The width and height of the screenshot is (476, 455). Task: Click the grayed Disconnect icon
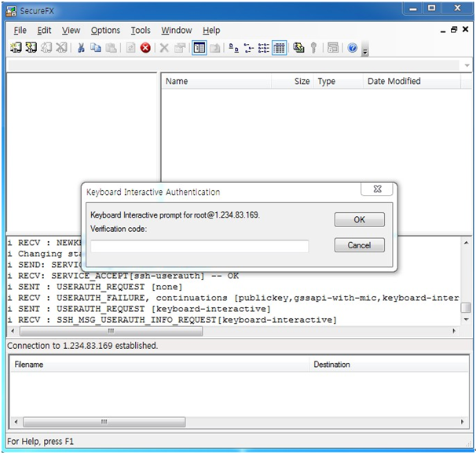tap(61, 48)
